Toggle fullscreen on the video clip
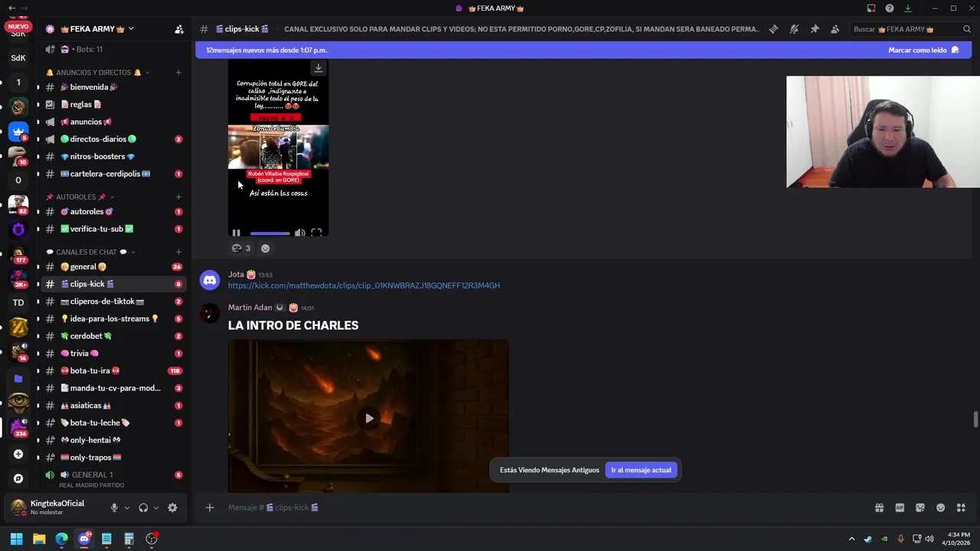The width and height of the screenshot is (980, 551). [316, 233]
